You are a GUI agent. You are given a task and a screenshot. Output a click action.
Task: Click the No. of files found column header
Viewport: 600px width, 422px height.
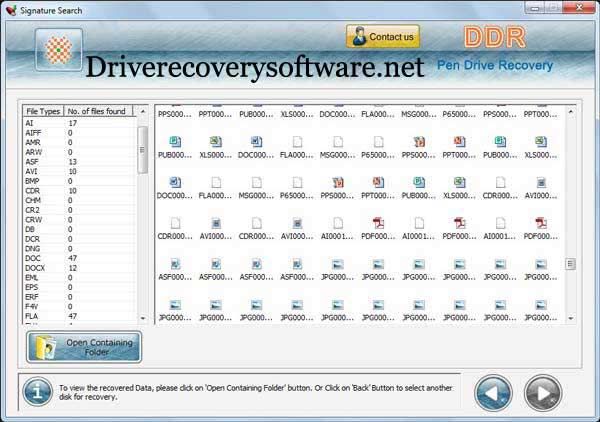click(x=98, y=111)
